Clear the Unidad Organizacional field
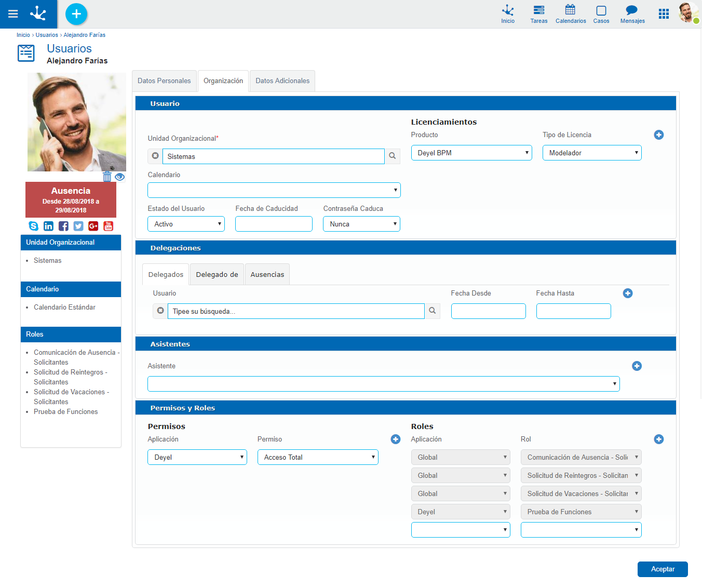 155,156
